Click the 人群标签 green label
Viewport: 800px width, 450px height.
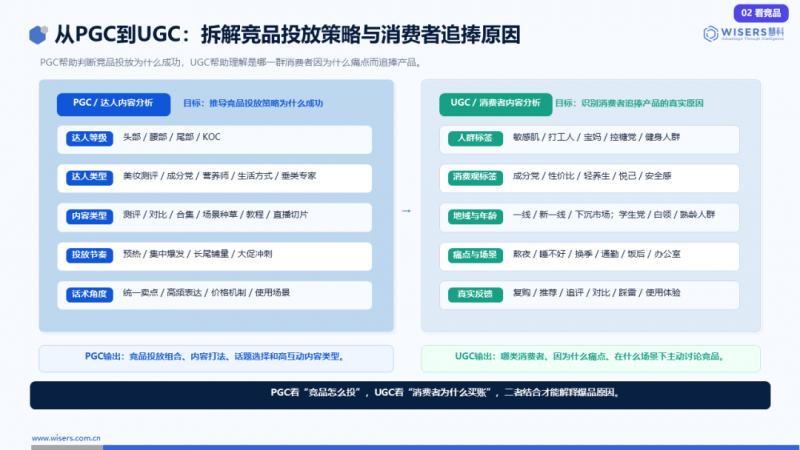tap(475, 138)
